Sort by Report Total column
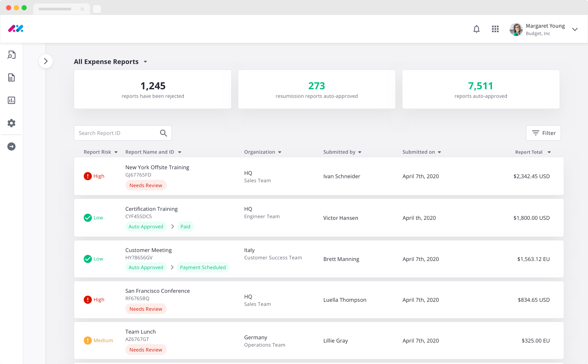Viewport: 588px width, 364px height. (x=533, y=152)
